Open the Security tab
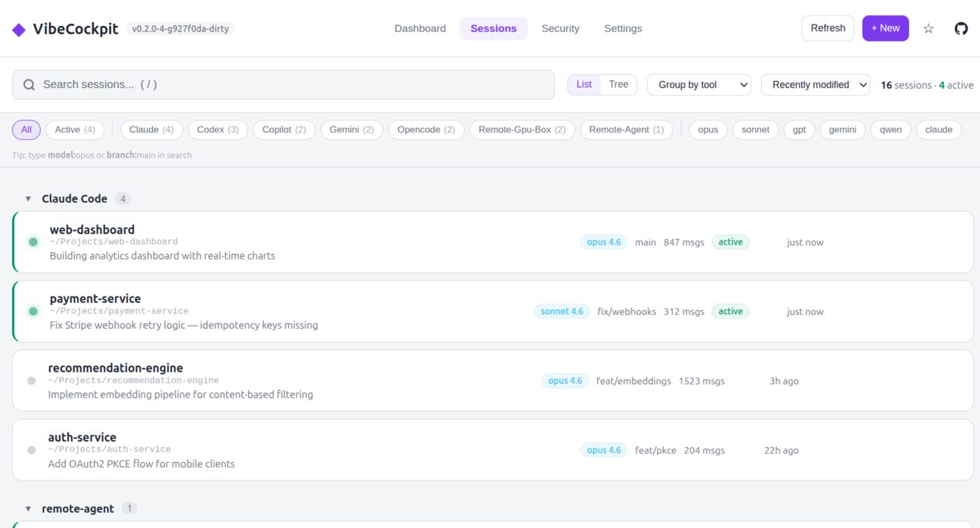Viewport: 980px width, 528px height. click(x=560, y=28)
